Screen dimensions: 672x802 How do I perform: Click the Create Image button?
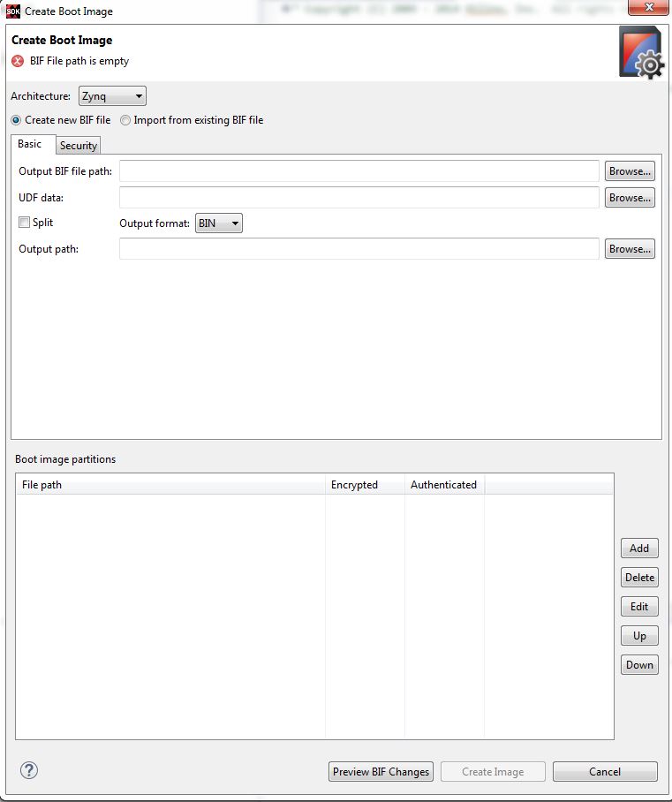click(493, 771)
